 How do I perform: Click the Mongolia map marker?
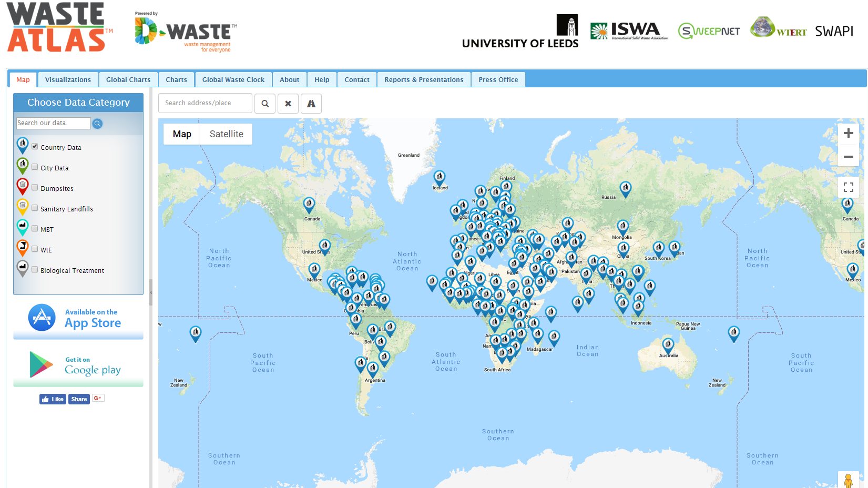[623, 228]
